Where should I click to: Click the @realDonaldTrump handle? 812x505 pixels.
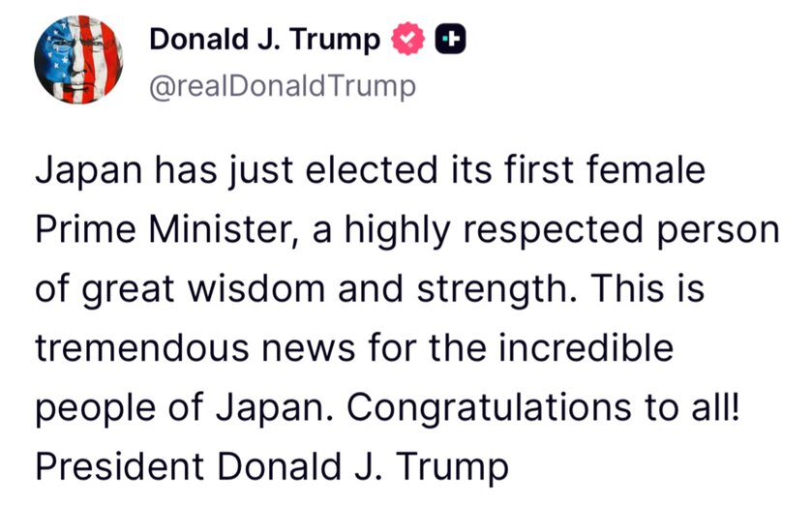point(283,86)
